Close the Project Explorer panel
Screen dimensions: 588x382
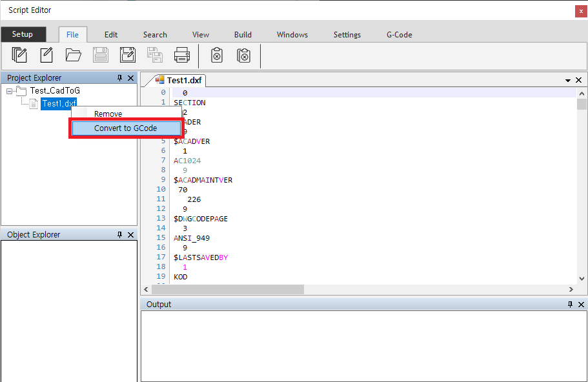click(130, 78)
